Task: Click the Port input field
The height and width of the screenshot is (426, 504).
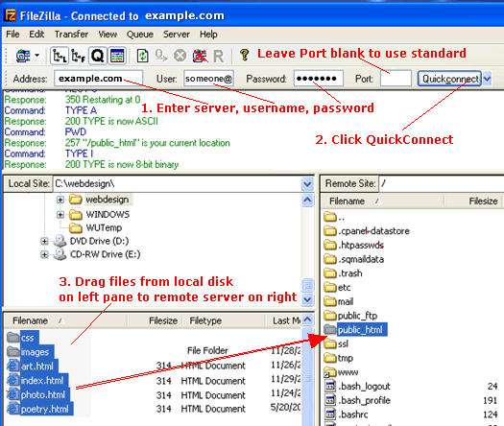Action: (x=396, y=79)
